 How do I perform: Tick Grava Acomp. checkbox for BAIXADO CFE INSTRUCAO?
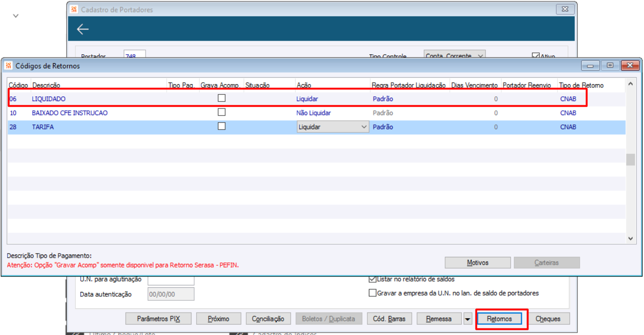(222, 112)
